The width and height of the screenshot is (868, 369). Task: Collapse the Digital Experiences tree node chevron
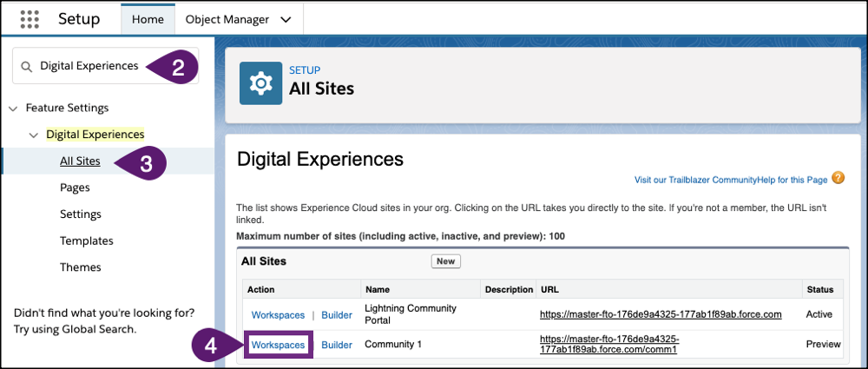pos(34,135)
